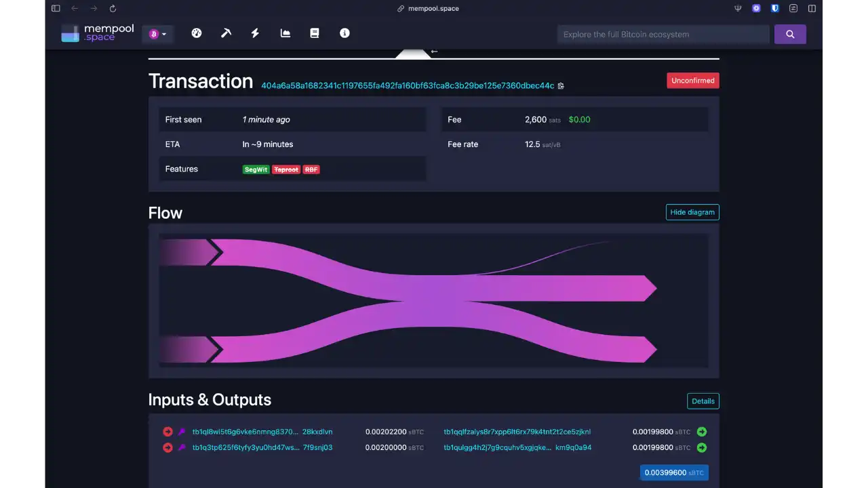This screenshot has width=868, height=488.
Task: Toggle the RBF feature badge
Action: [x=311, y=169]
